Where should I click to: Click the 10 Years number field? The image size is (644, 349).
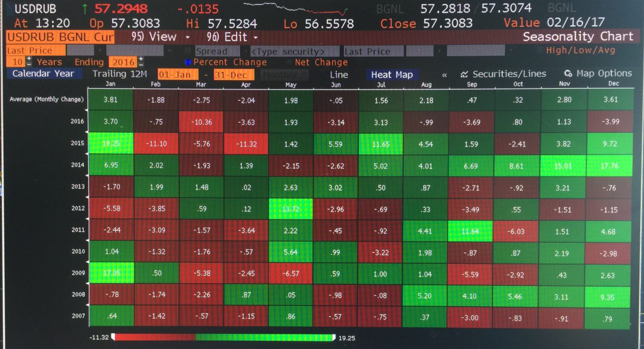[16, 62]
